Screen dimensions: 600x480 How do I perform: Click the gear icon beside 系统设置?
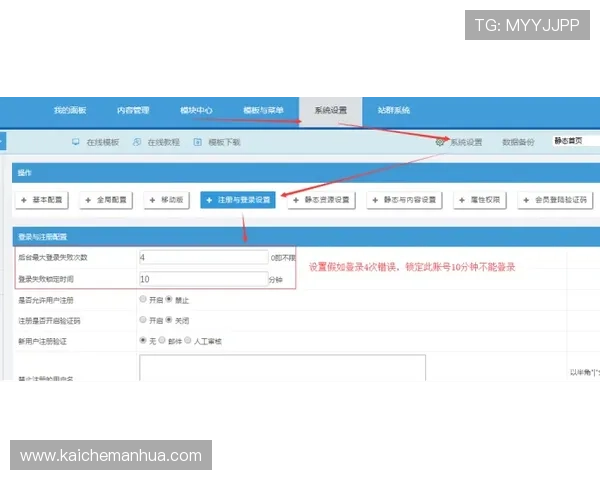click(x=440, y=142)
